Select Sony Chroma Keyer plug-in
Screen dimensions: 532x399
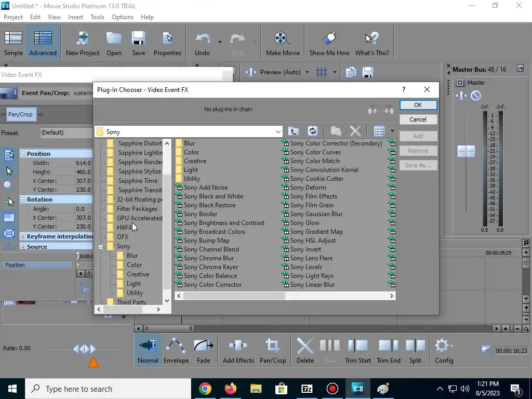[x=211, y=267]
